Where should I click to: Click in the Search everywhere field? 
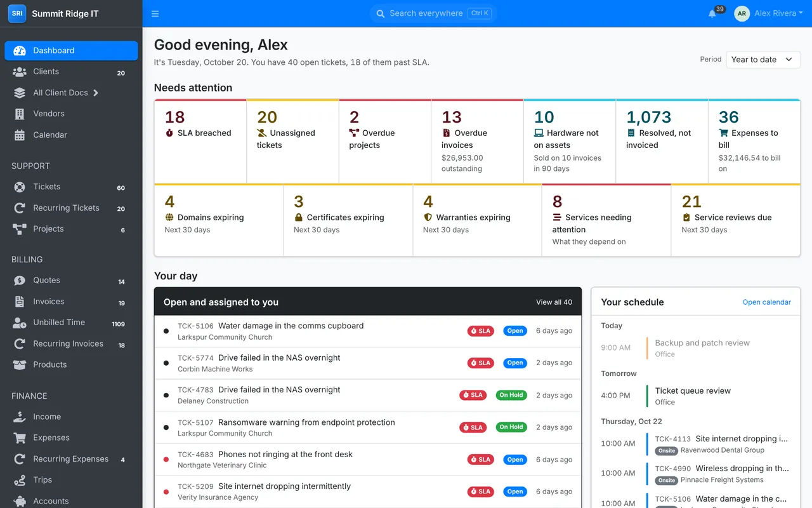433,13
